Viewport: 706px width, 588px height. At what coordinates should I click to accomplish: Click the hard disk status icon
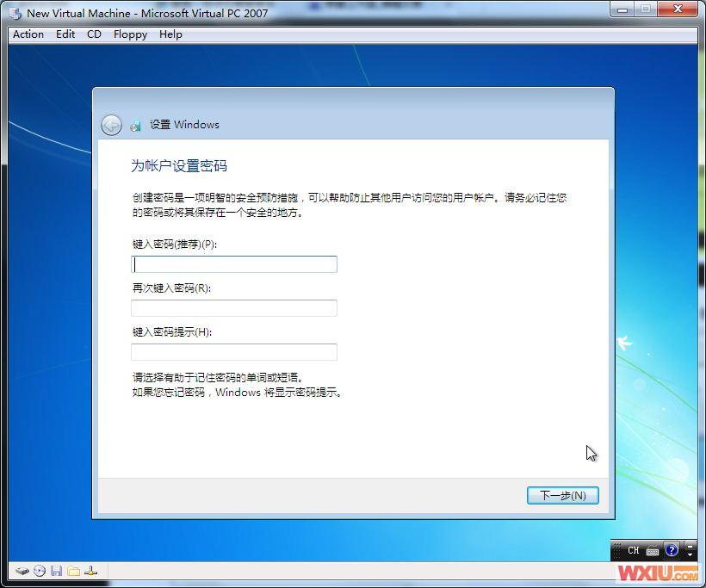pos(22,571)
